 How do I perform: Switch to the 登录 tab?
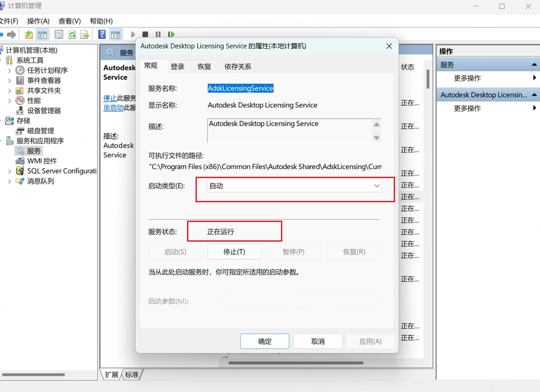pyautogui.click(x=178, y=67)
